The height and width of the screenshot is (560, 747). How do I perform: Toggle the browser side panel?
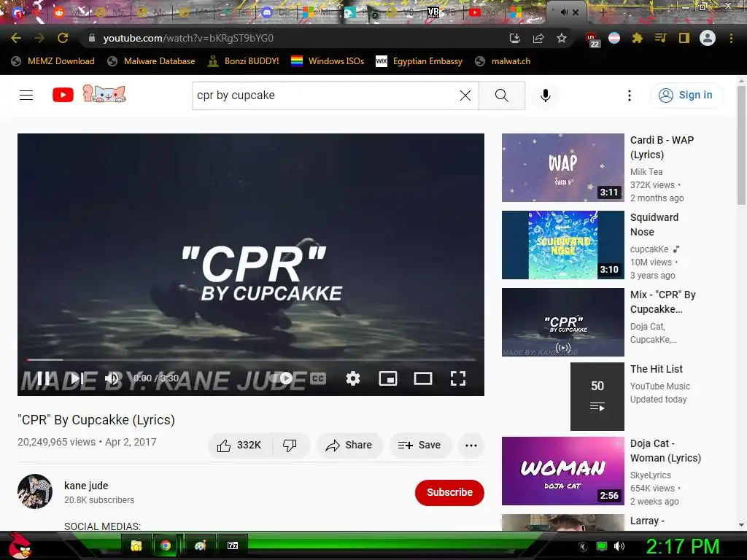pyautogui.click(x=684, y=38)
